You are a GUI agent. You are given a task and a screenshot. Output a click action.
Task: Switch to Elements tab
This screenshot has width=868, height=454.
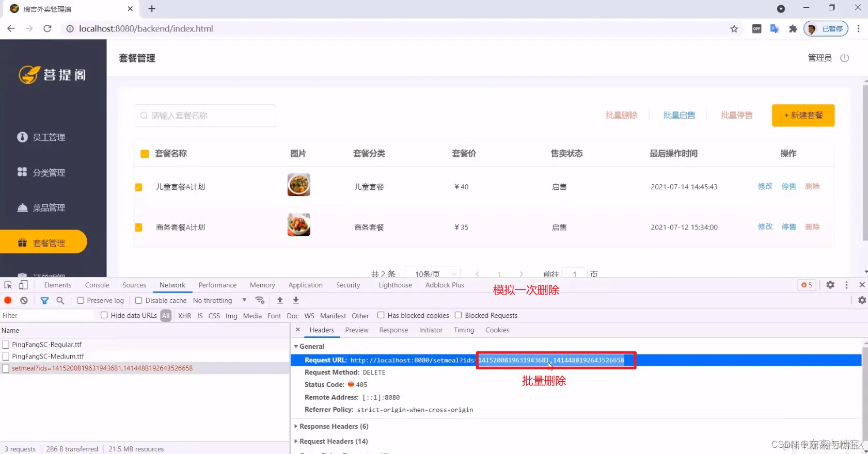58,285
